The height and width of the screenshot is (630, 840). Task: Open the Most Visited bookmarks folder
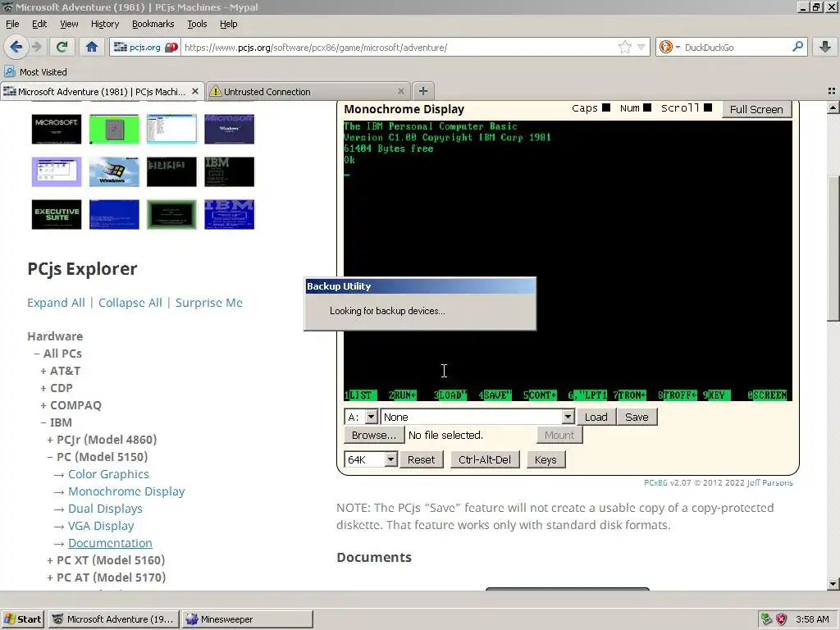point(35,72)
